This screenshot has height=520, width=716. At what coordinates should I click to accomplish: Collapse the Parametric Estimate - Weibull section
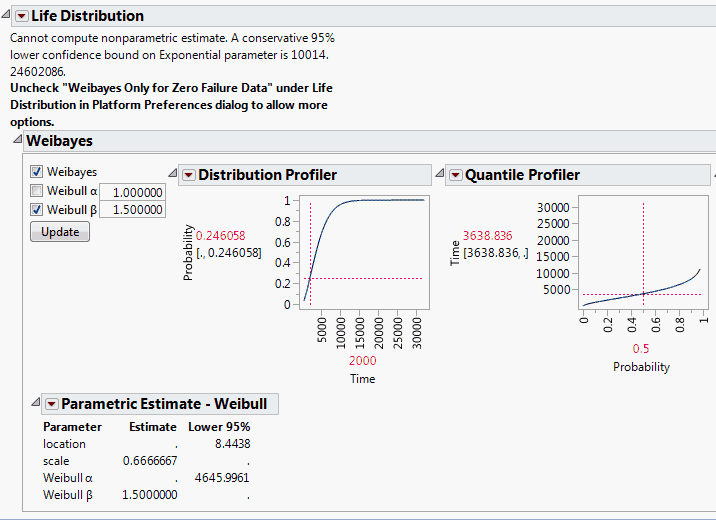coord(36,404)
